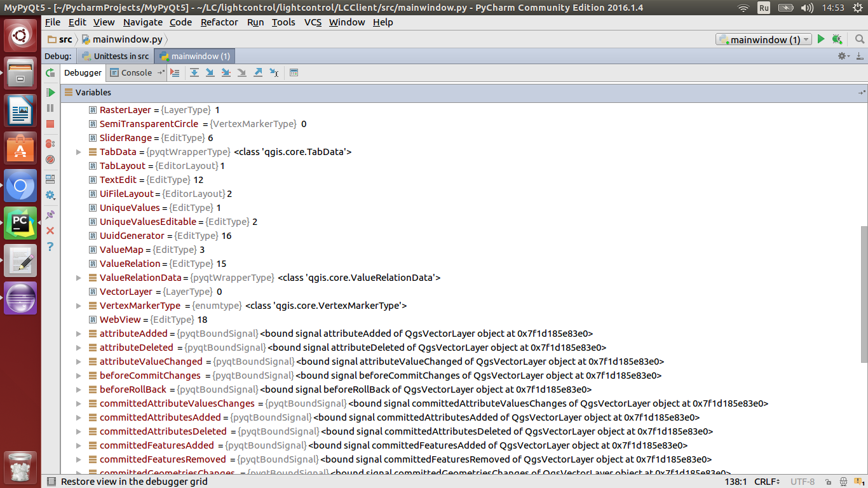Click the mainwindow.py breadcrumb
Screen dimensions: 868x488
coord(123,39)
